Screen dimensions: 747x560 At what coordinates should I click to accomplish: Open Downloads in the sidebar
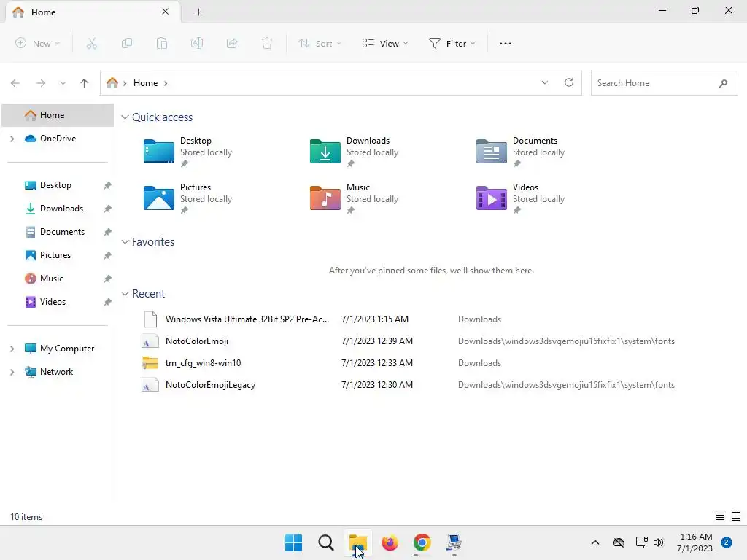[61, 209]
